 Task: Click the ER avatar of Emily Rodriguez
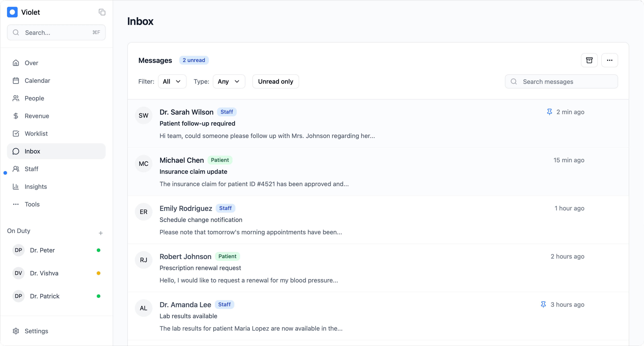tap(144, 212)
